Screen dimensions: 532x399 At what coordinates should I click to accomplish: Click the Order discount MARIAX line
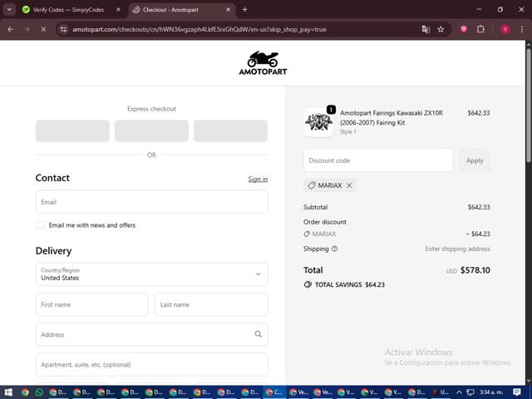[x=397, y=234]
